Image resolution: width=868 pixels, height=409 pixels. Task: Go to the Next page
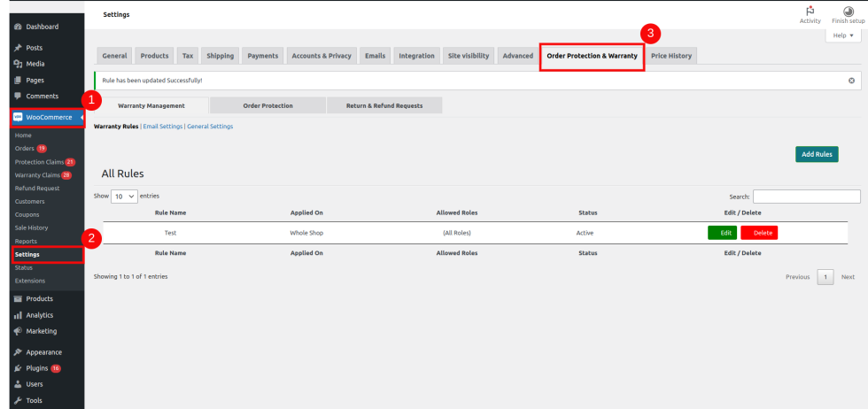pos(849,277)
